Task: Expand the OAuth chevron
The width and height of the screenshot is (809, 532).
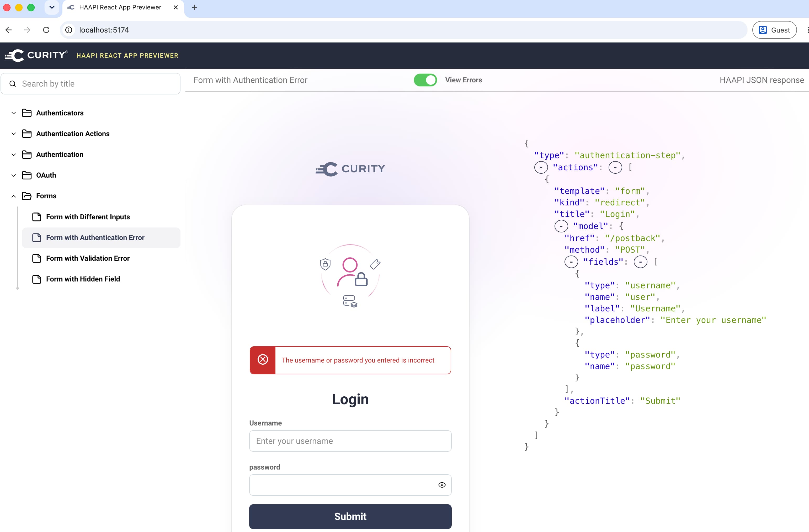Action: pos(14,175)
